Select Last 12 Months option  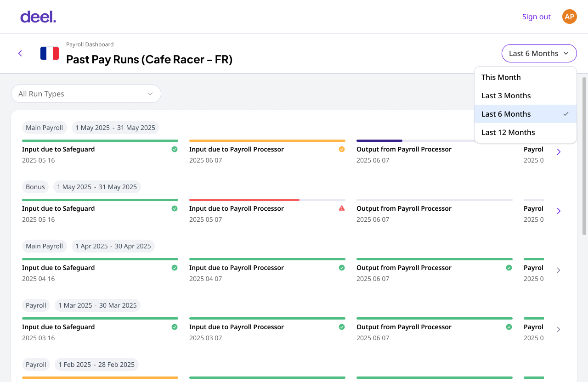tap(526, 132)
